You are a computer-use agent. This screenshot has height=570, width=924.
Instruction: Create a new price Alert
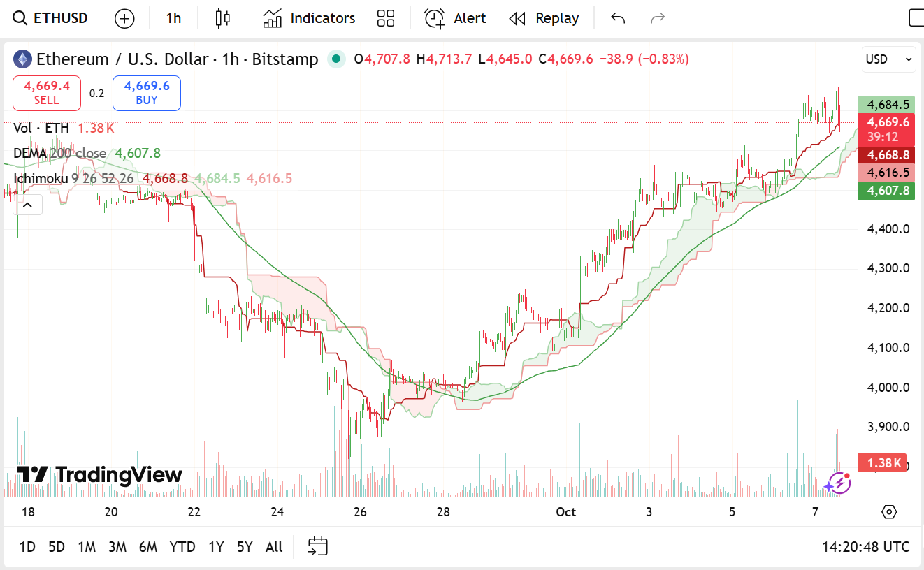[455, 18]
